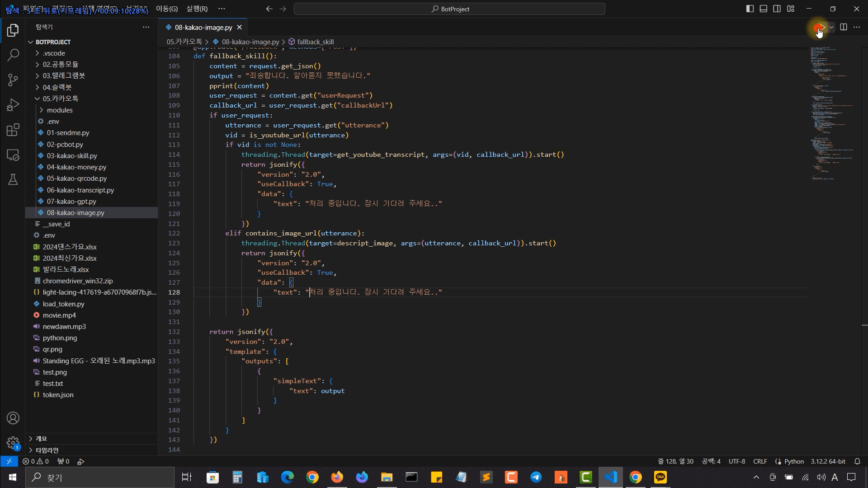Open the Source Control view
Viewport: 868px width, 488px height.
[x=13, y=80]
